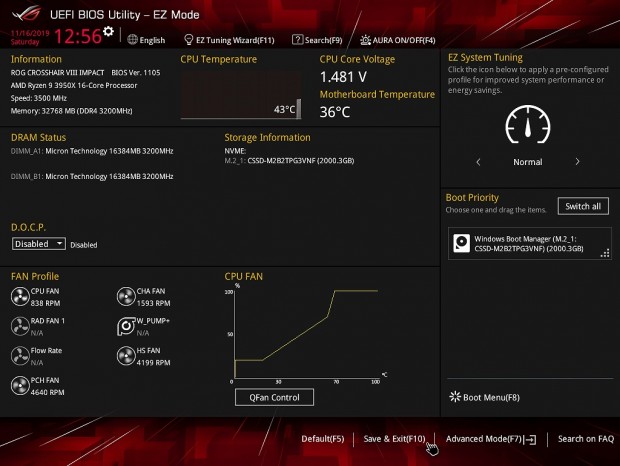620x466 pixels.
Task: Click EZ Tuning Wizard lightbulb icon
Action: pos(189,40)
